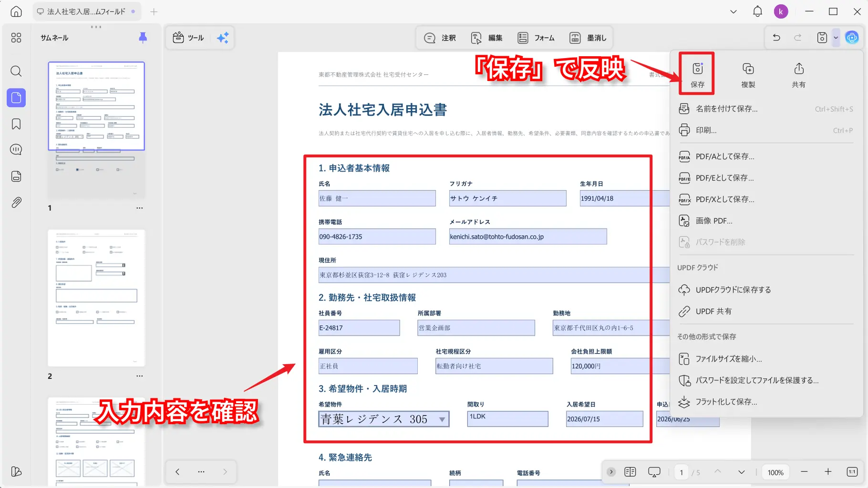Choose UPDFクラウドに保存する
Screen dimensions: 868x488
pos(765,290)
